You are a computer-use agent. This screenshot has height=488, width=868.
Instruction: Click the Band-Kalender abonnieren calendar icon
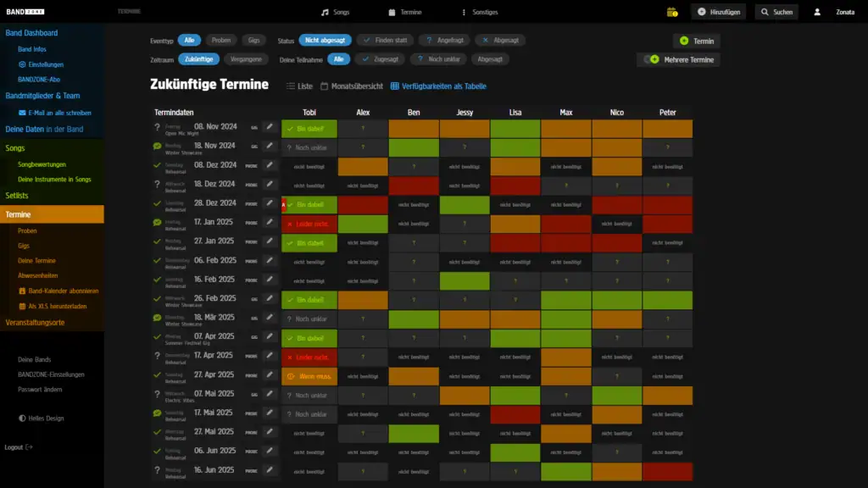(x=23, y=291)
